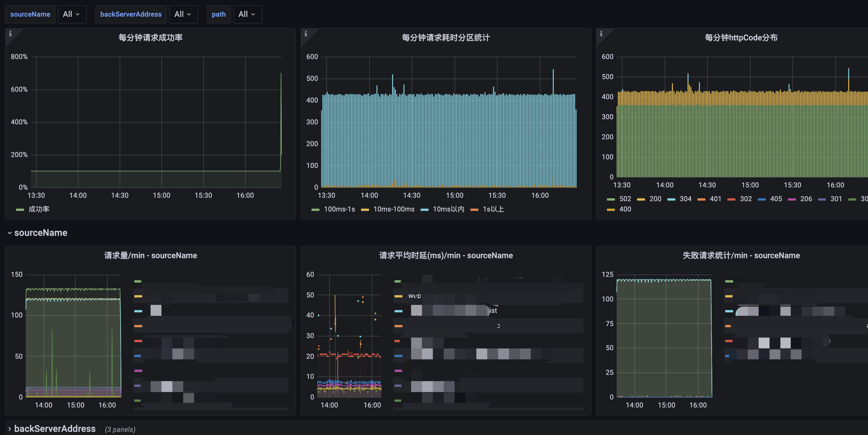868x435 pixels.
Task: Toggle the 502 httpCode legend series
Action: [619, 199]
